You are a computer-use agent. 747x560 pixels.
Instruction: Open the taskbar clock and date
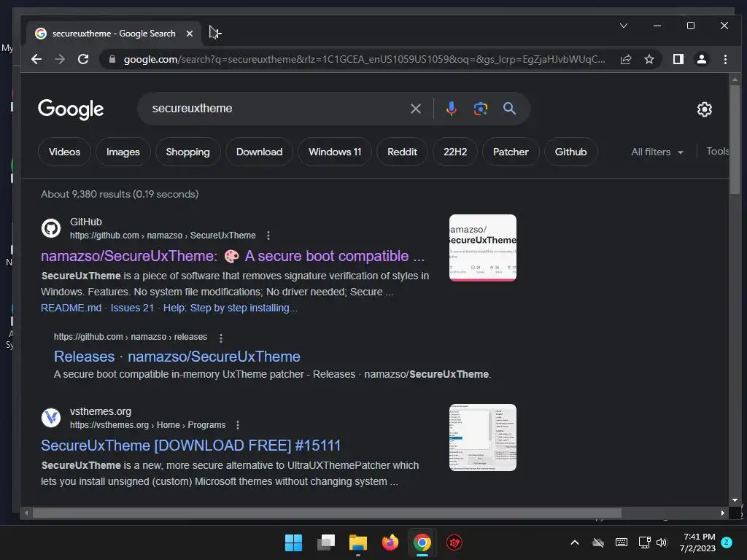[x=698, y=542]
